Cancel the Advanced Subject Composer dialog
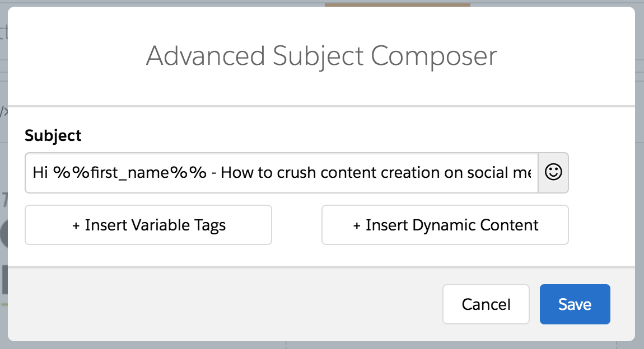 click(x=486, y=304)
